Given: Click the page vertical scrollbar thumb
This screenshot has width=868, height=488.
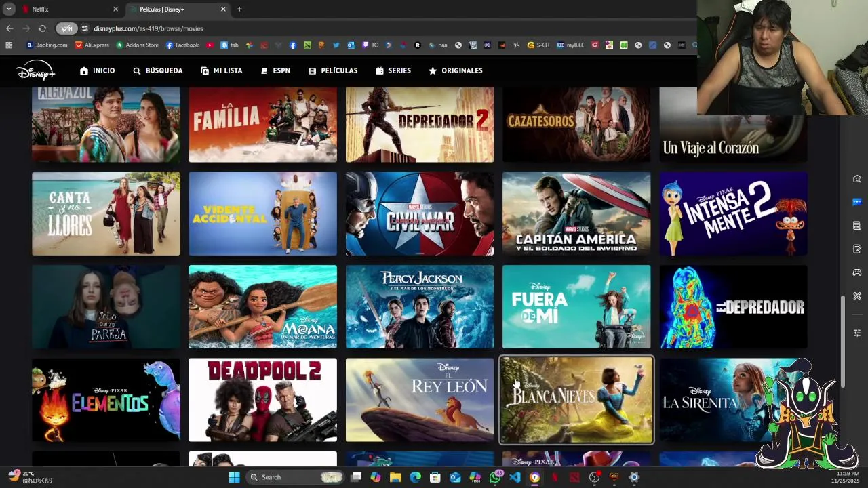Looking at the screenshot, I should click(844, 342).
